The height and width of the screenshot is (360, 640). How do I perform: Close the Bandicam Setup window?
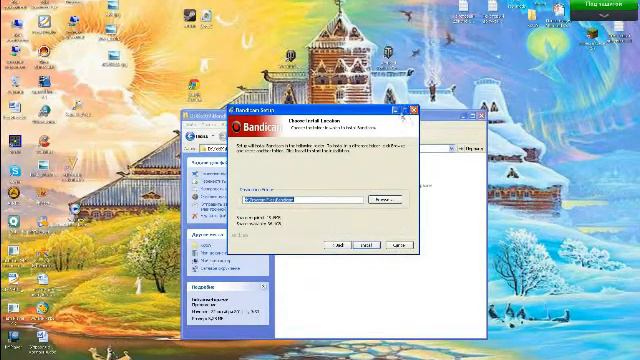point(414,110)
